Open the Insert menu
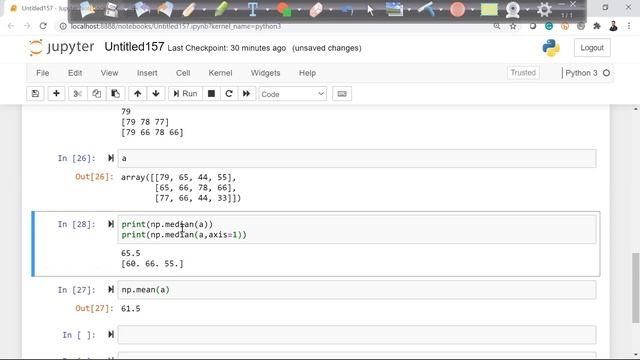Image resolution: width=640 pixels, height=360 pixels. [147, 73]
